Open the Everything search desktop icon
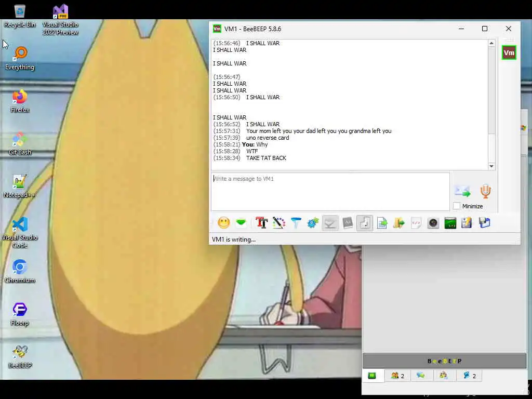 click(20, 58)
